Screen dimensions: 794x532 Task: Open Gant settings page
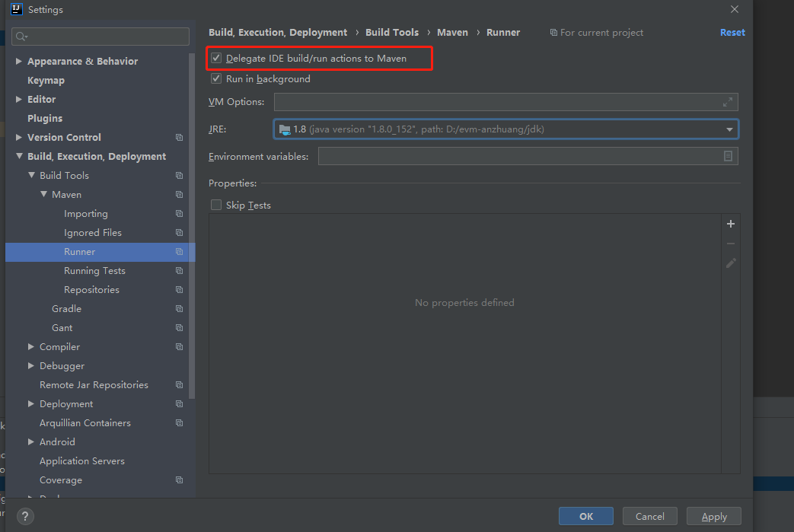point(62,328)
